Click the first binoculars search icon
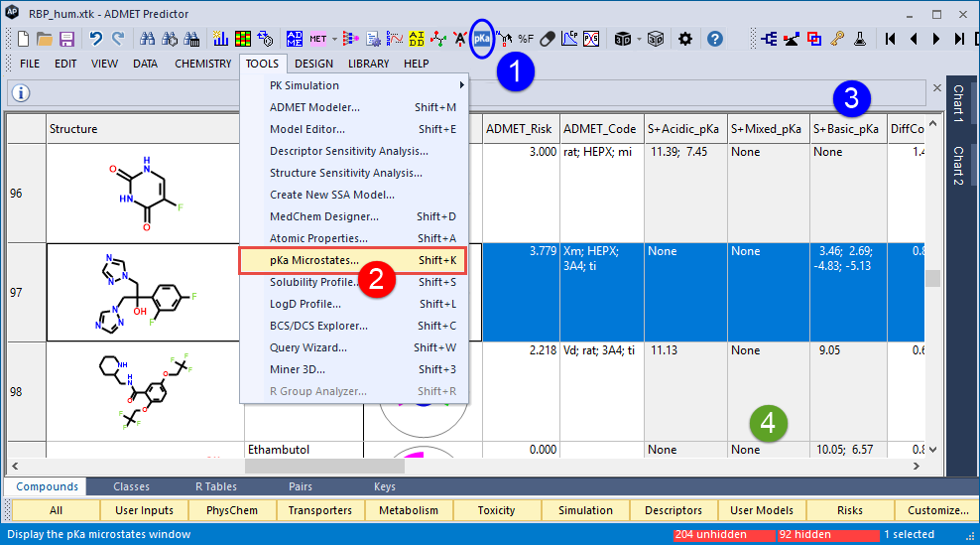 [x=147, y=39]
